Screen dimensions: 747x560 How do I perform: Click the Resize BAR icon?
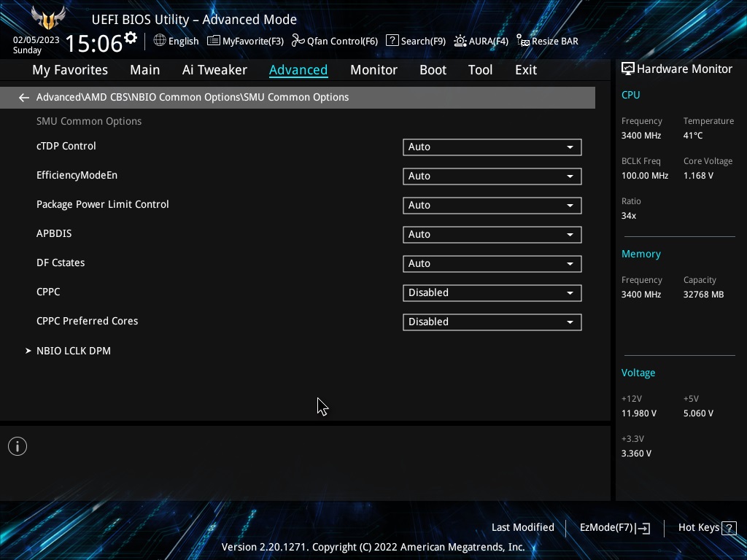[522, 41]
